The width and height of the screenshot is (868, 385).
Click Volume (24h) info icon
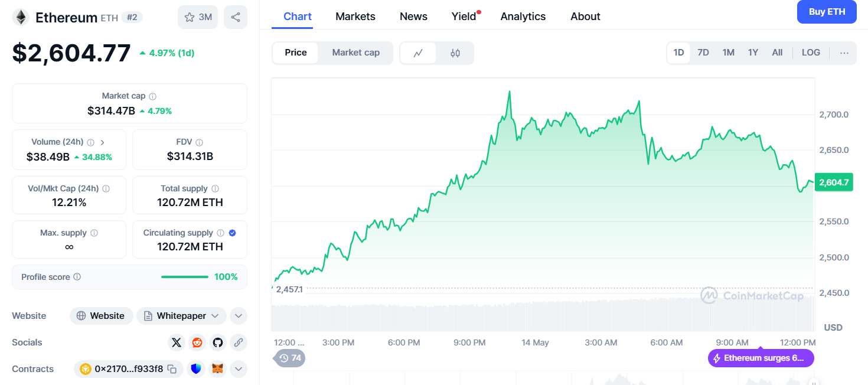(90, 142)
